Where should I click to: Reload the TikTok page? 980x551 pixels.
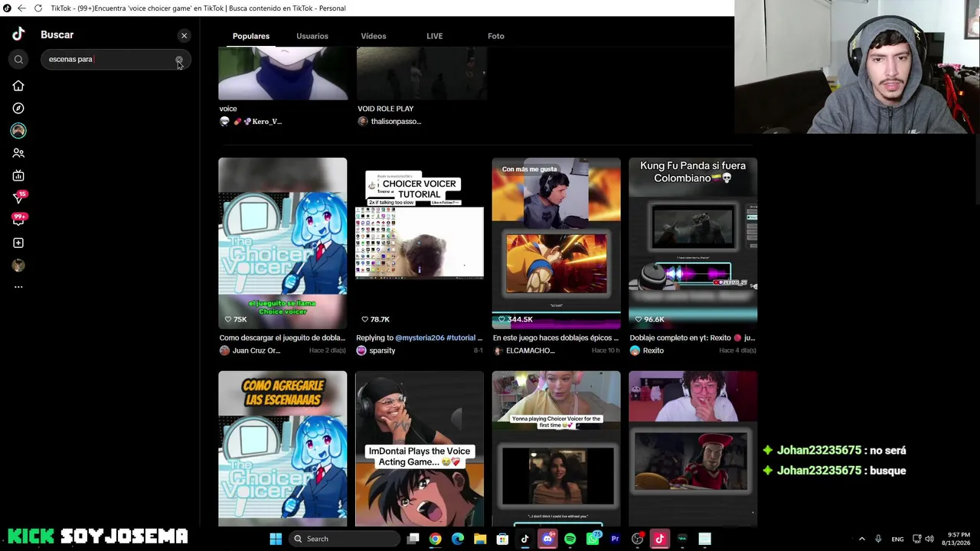coord(38,8)
